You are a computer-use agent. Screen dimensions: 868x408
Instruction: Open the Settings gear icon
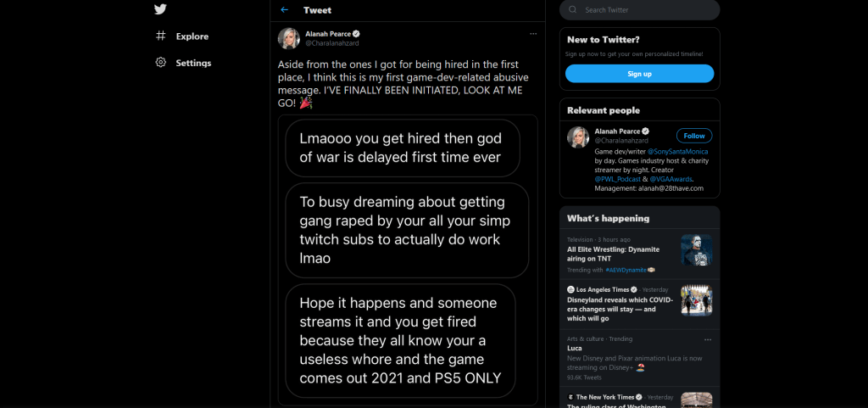[x=160, y=63]
